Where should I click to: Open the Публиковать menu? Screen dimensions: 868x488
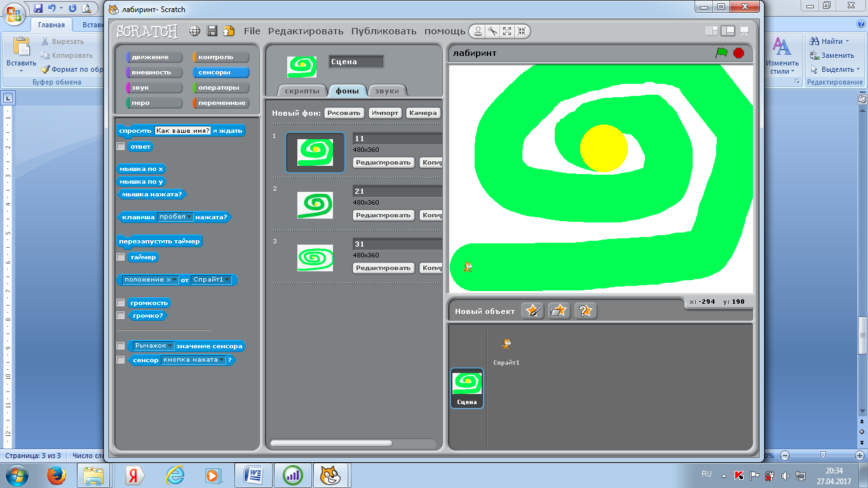tap(383, 31)
